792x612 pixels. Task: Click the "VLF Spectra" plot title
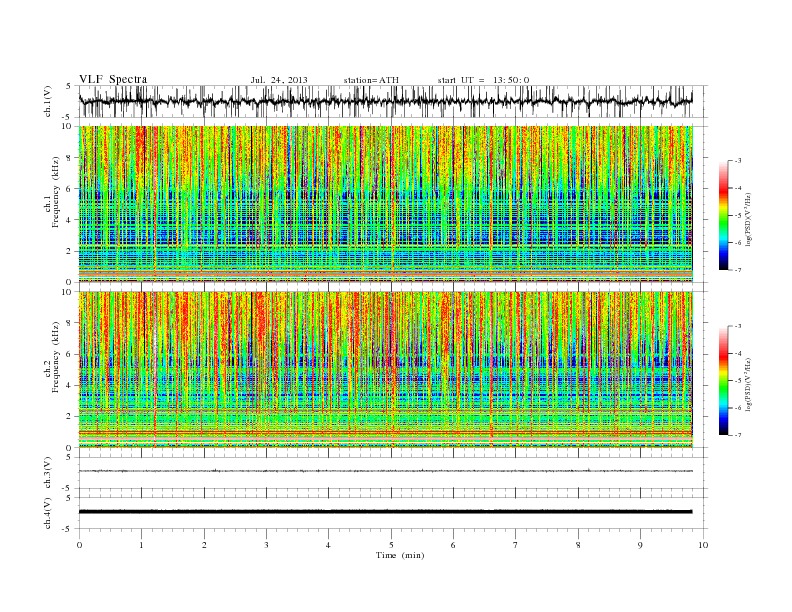click(x=113, y=79)
